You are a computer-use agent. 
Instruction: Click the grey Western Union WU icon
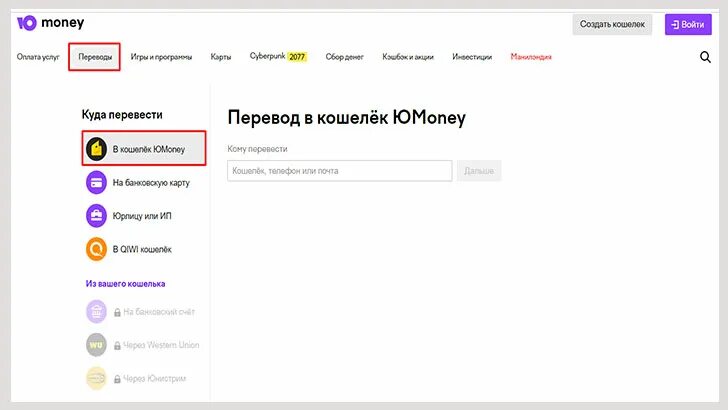pyautogui.click(x=97, y=345)
